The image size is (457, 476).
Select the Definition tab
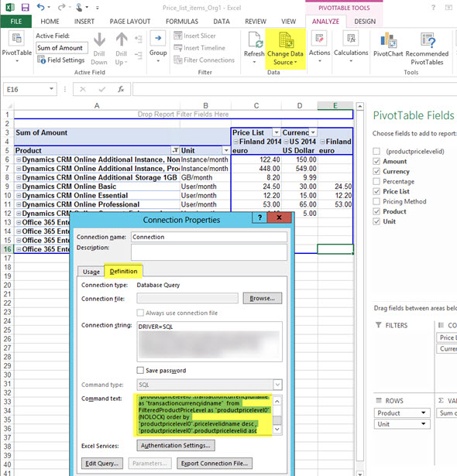coord(123,271)
